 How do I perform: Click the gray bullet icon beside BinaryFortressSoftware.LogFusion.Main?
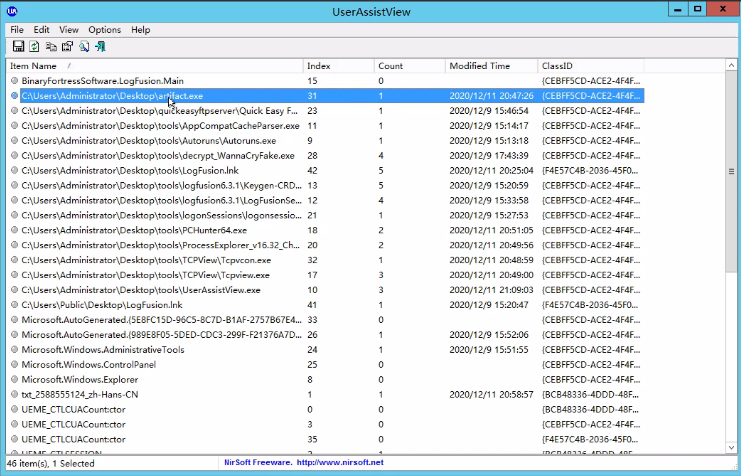[14, 80]
